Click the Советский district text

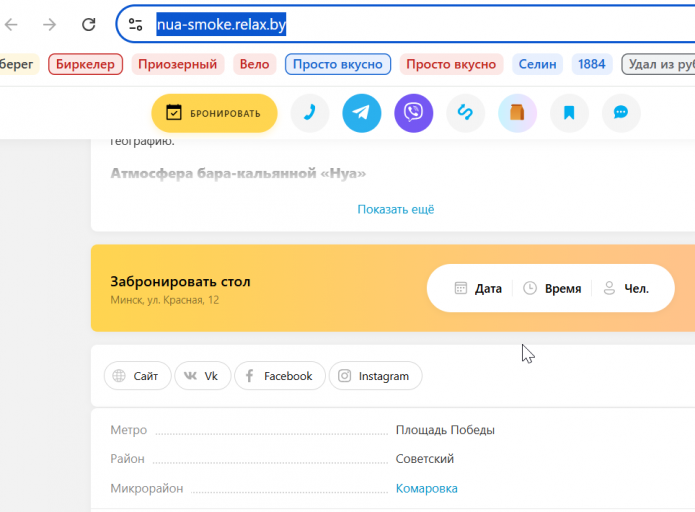click(x=425, y=459)
